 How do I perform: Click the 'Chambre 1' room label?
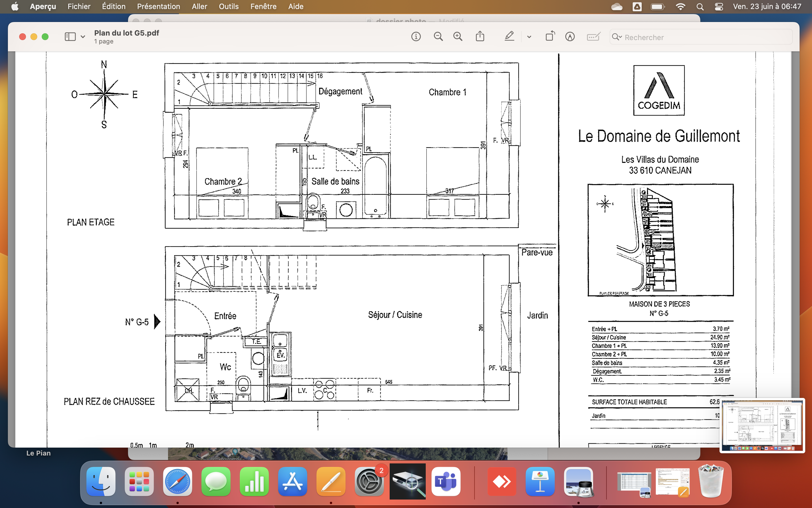click(448, 92)
